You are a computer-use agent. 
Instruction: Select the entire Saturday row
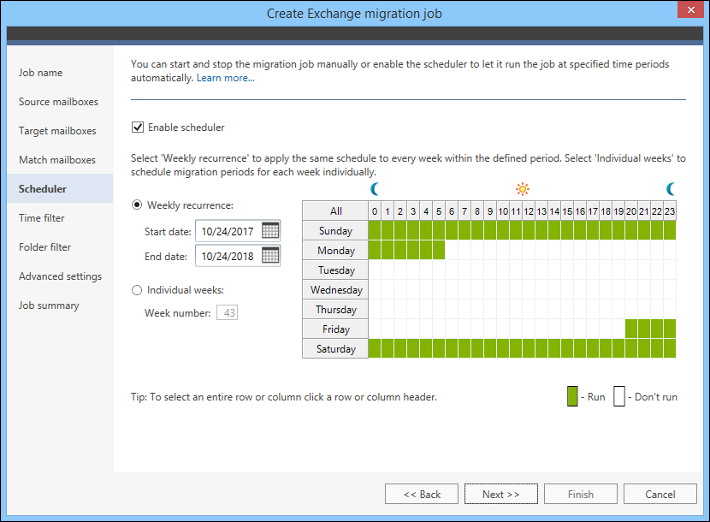pos(336,349)
